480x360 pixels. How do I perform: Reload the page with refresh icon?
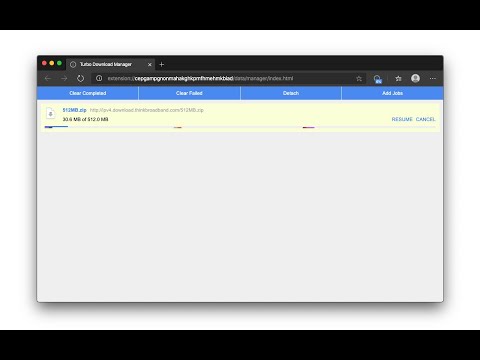80,78
